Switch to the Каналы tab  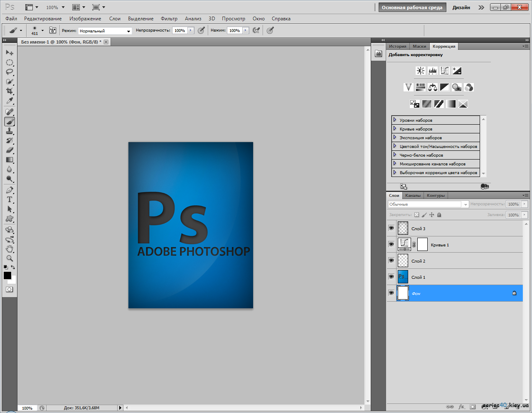coord(413,195)
